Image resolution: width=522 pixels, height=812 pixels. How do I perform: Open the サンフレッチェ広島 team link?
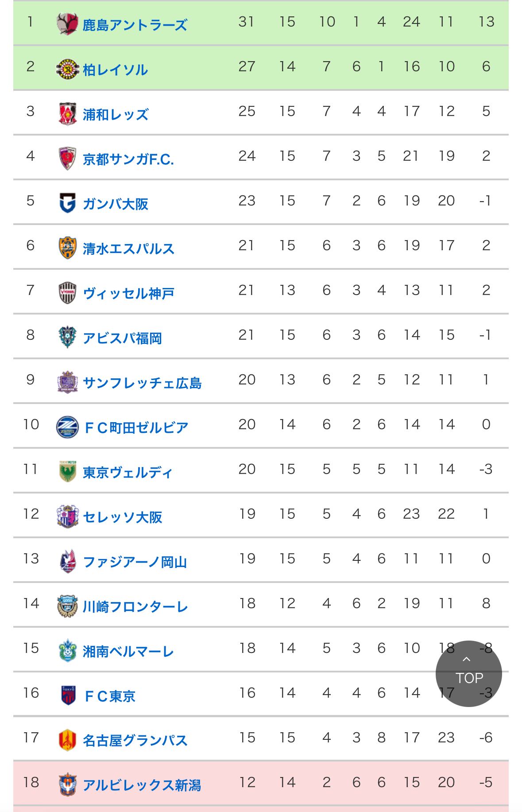pyautogui.click(x=142, y=383)
